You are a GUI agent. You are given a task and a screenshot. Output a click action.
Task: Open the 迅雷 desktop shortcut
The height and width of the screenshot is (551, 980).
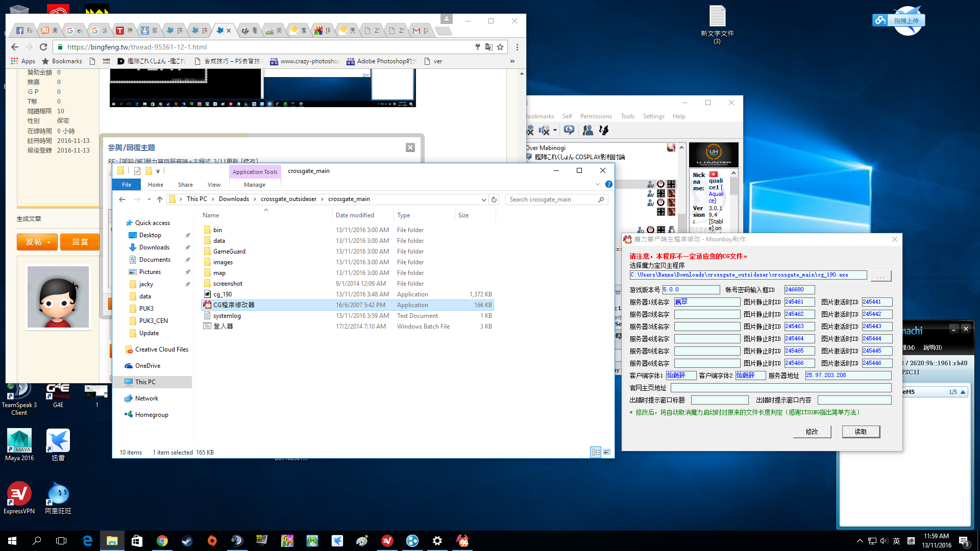[x=58, y=445]
